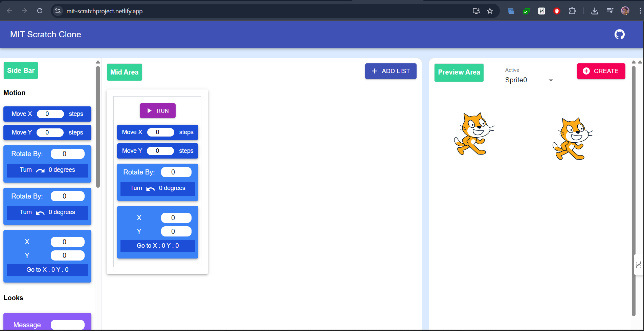Open the GitHub repository icon
Screen dimensions: 644x331
point(619,34)
